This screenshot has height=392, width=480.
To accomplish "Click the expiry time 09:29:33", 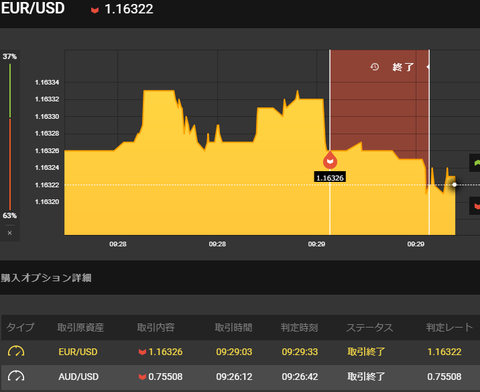I will (x=300, y=352).
